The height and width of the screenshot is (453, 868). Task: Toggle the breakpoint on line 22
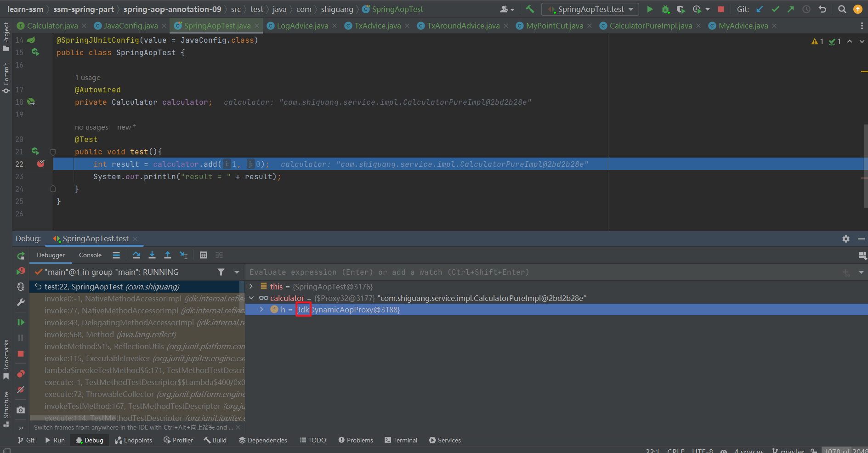point(41,164)
